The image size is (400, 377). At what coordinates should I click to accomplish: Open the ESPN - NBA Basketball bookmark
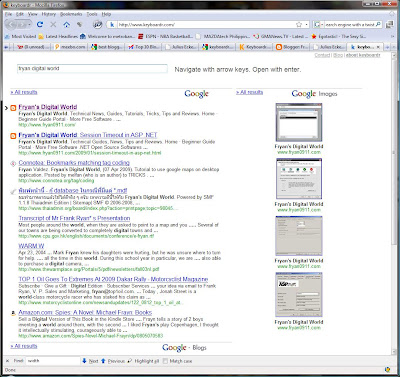coord(165,36)
